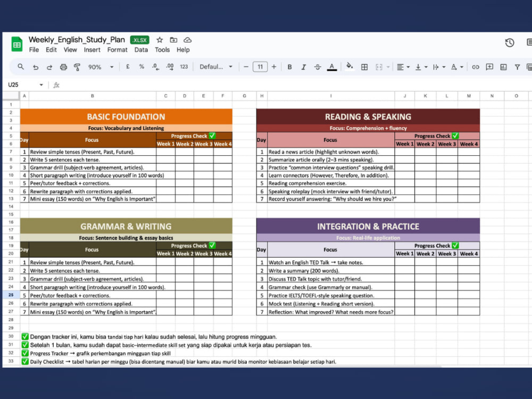Expand the merge cells dropdown arrow
Image resolution: width=532 pixels, height=399 pixels.
(x=388, y=67)
